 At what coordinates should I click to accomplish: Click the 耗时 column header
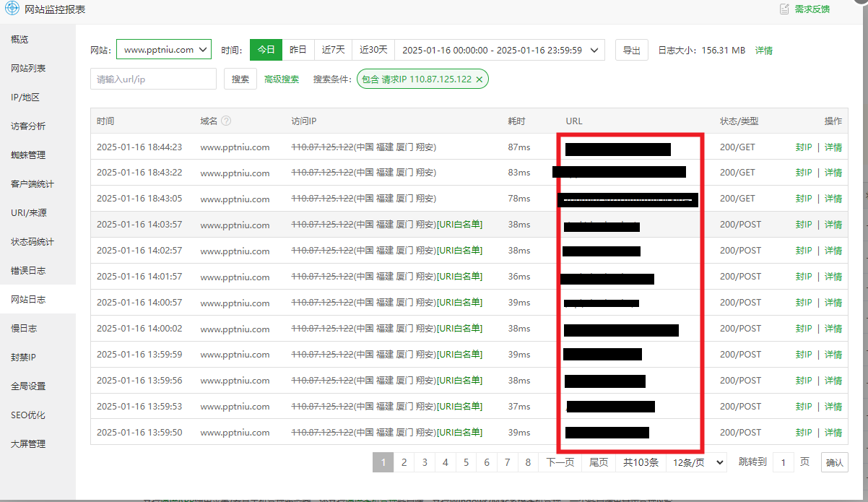point(516,121)
